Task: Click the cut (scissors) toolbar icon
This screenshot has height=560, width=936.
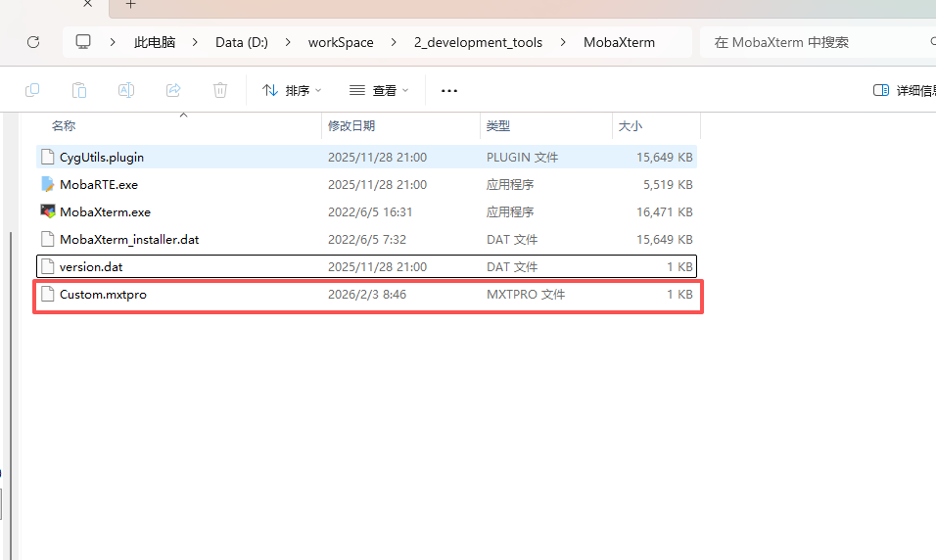Action: click(x=32, y=90)
